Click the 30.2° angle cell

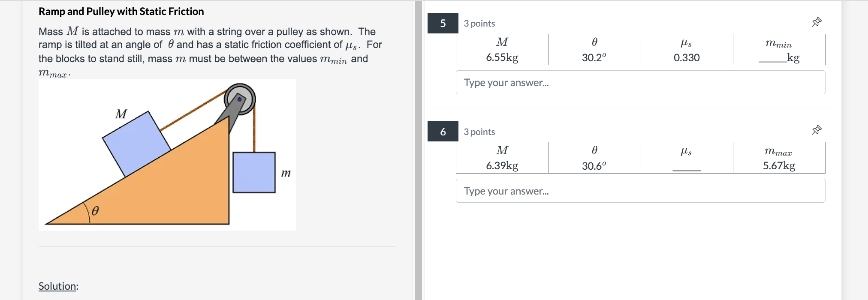pyautogui.click(x=594, y=57)
